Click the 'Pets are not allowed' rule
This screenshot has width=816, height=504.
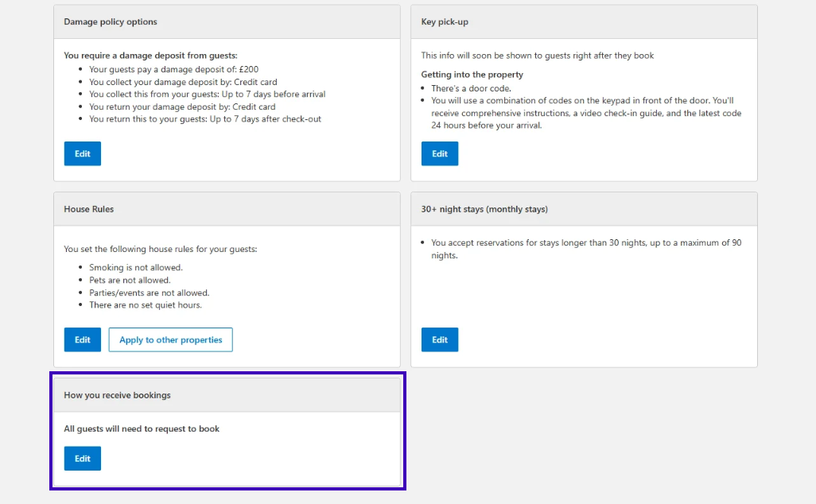coord(130,281)
